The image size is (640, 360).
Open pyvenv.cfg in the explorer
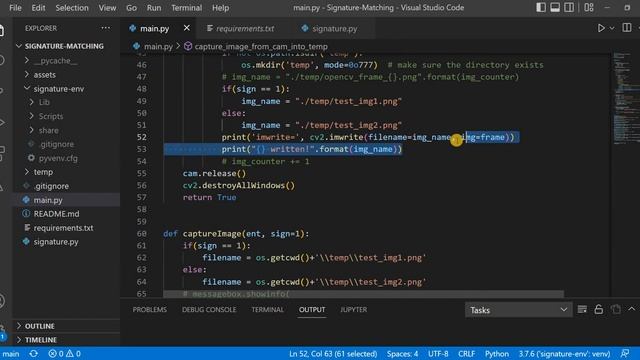point(58,158)
